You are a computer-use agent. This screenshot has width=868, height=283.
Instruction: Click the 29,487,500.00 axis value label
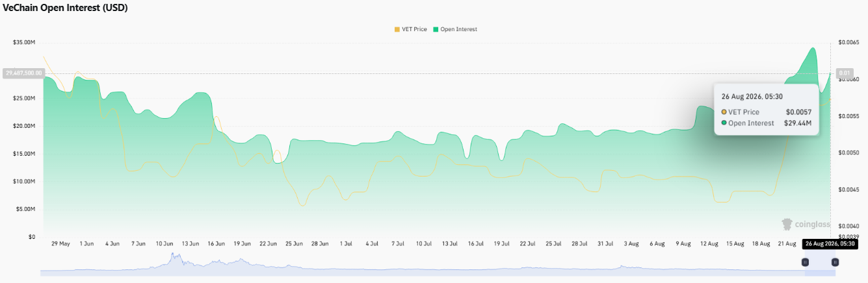click(x=23, y=73)
